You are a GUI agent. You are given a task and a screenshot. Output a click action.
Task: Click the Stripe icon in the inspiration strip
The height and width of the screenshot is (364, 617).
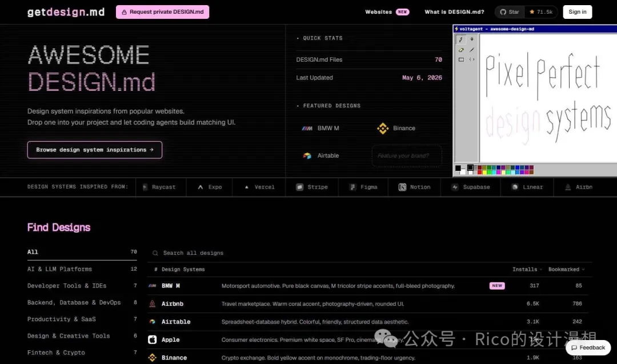click(x=300, y=187)
